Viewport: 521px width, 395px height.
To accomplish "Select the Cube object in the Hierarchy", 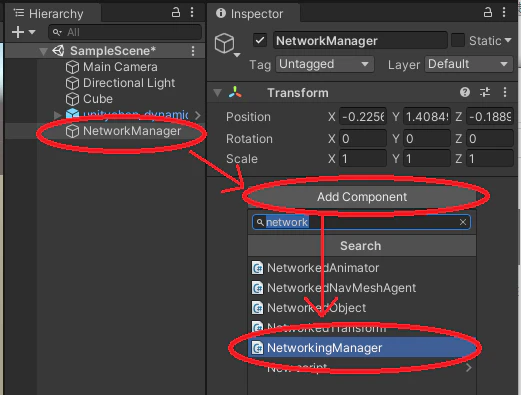I will pyautogui.click(x=98, y=99).
